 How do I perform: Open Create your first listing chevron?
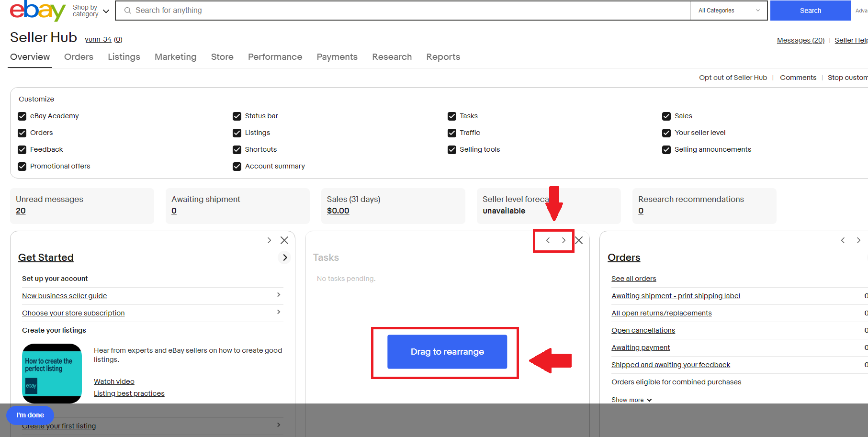[x=279, y=425]
